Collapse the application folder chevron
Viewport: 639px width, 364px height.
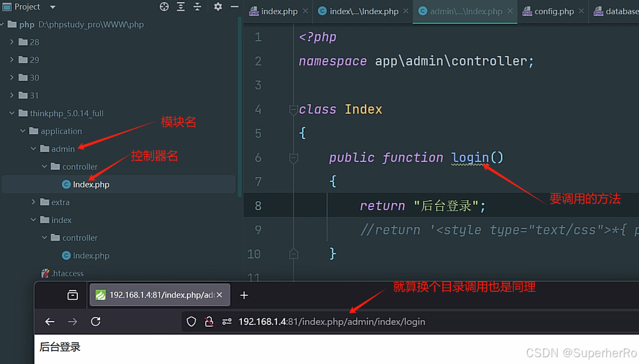pyautogui.click(x=23, y=131)
